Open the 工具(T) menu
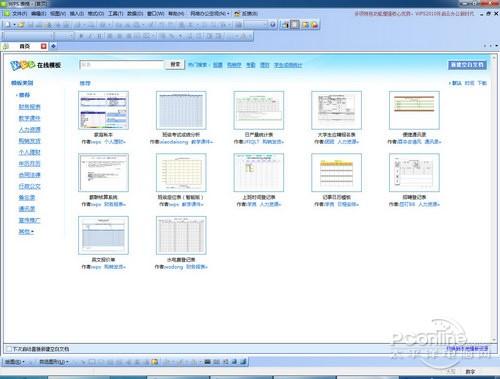The width and height of the screenshot is (500, 379). coord(115,14)
